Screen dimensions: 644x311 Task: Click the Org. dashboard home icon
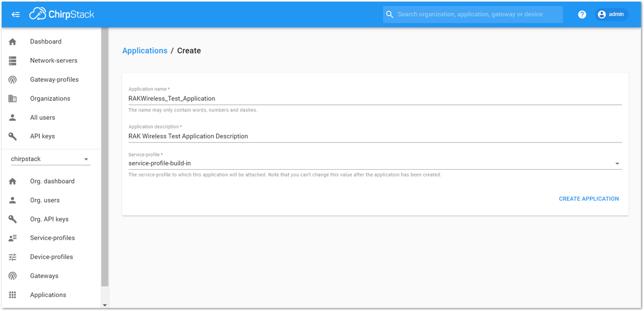tap(13, 181)
